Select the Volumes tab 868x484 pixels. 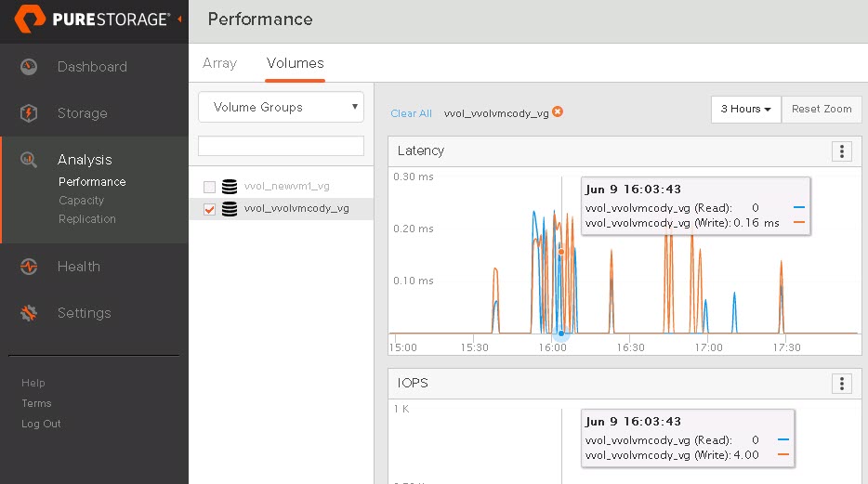295,63
